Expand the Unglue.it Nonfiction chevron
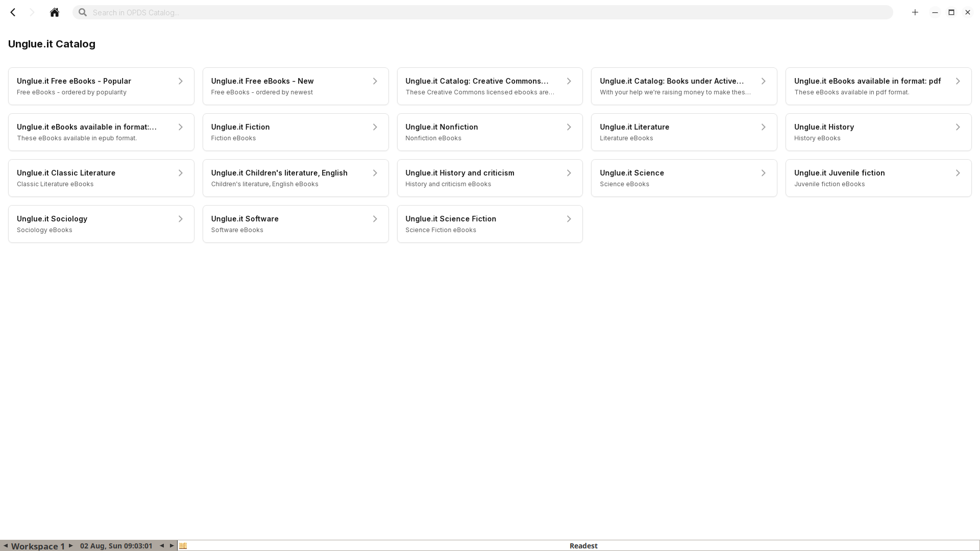This screenshot has height=551, width=980. point(569,127)
